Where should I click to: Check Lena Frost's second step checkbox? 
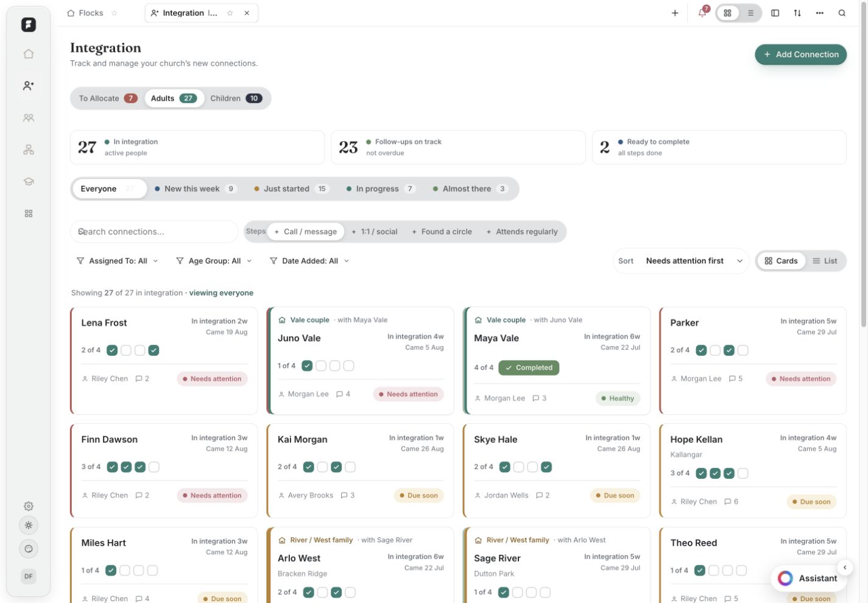click(x=126, y=350)
